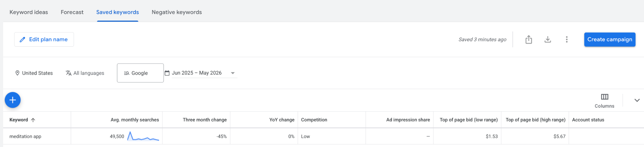Open the Columns chooser icon
Viewport: 644px width, 147px height.
[x=604, y=97]
